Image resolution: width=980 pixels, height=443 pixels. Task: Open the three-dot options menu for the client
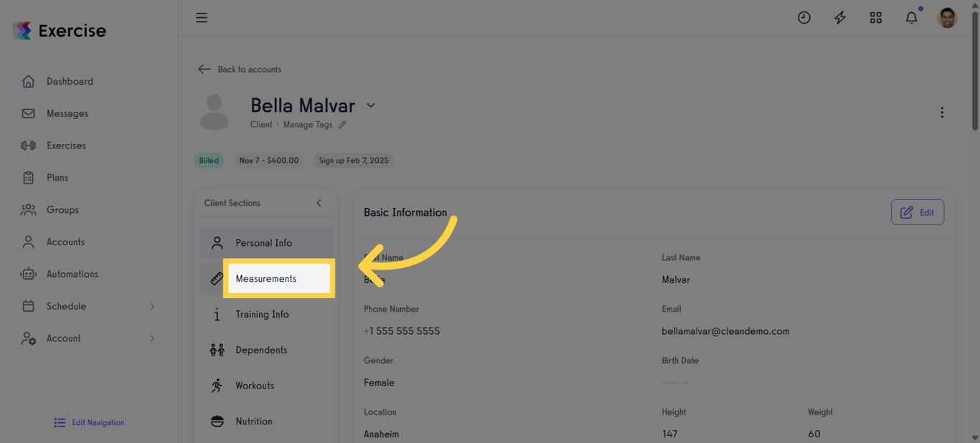[942, 113]
